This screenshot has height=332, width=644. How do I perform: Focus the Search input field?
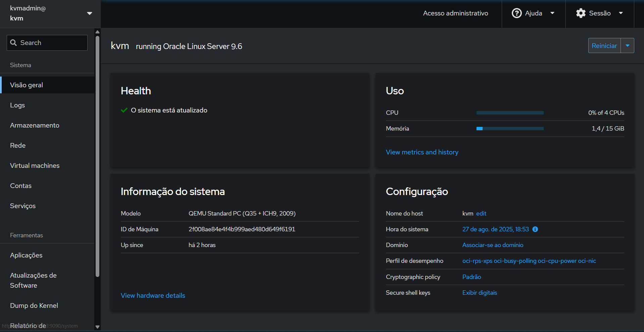point(47,43)
